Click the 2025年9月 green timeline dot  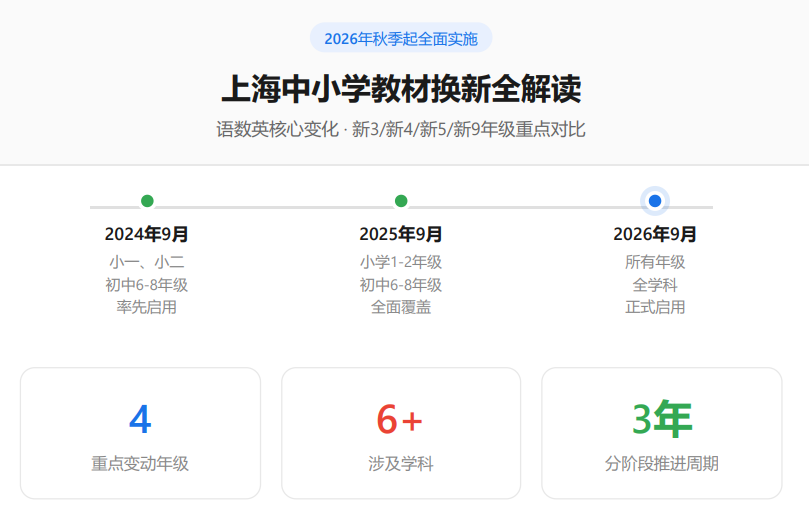coord(401,201)
